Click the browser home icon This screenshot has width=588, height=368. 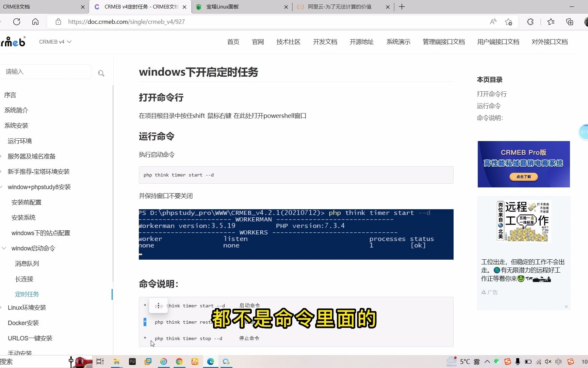35,21
